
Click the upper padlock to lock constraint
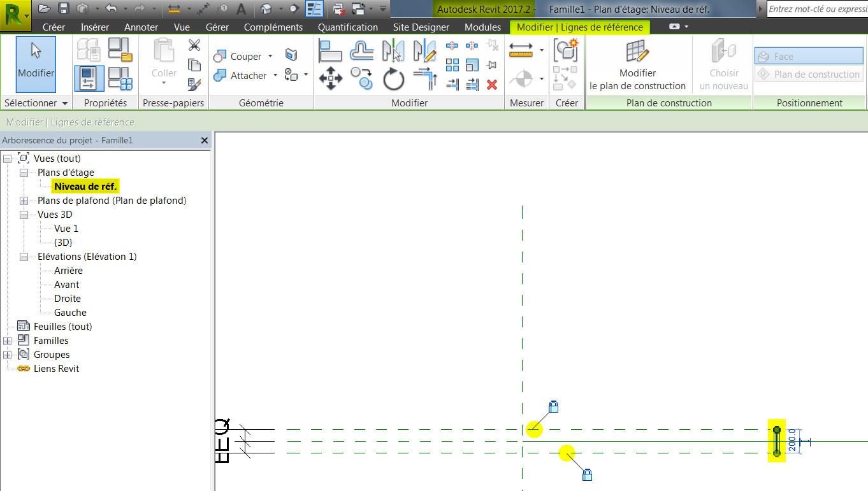554,406
